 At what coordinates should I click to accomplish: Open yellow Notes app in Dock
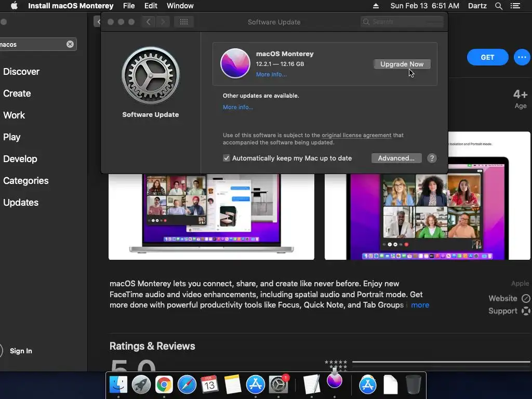pyautogui.click(x=232, y=385)
